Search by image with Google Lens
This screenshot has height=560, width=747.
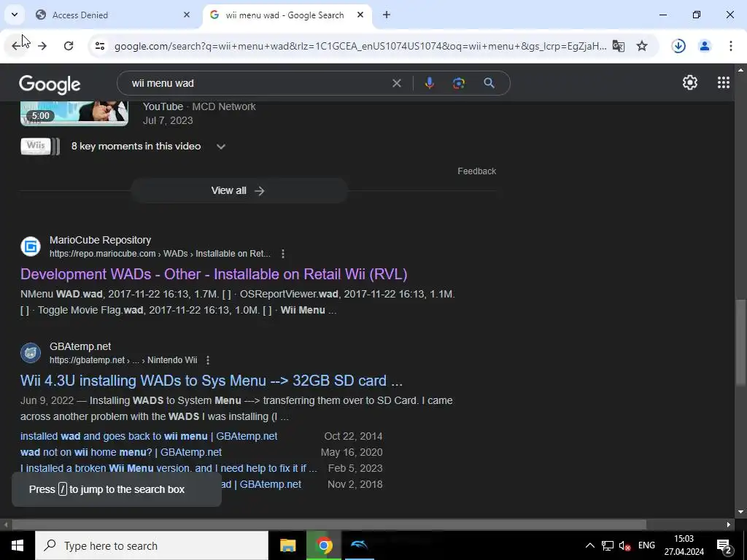pyautogui.click(x=459, y=83)
